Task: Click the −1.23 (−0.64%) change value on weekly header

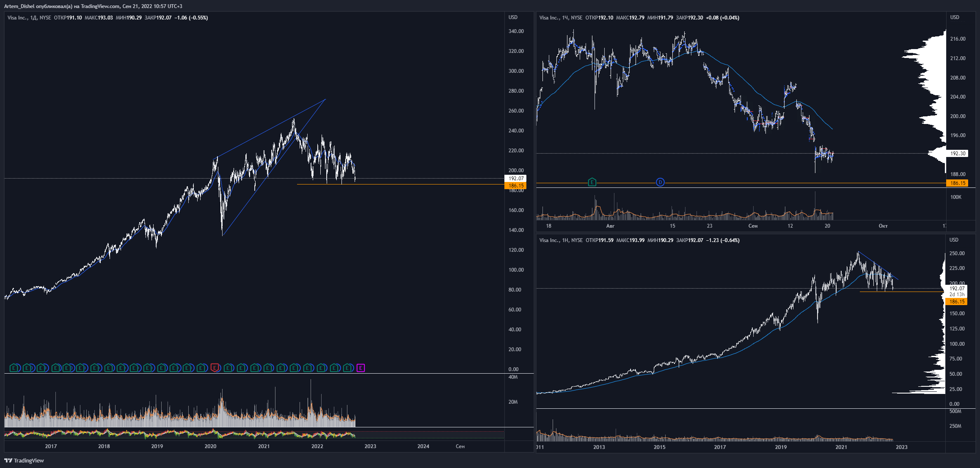Action: pyautogui.click(x=723, y=240)
